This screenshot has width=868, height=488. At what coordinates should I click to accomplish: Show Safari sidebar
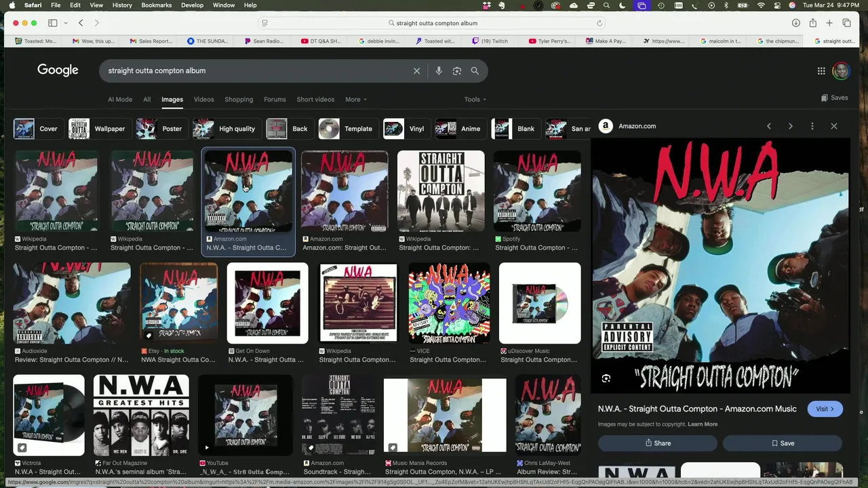52,23
